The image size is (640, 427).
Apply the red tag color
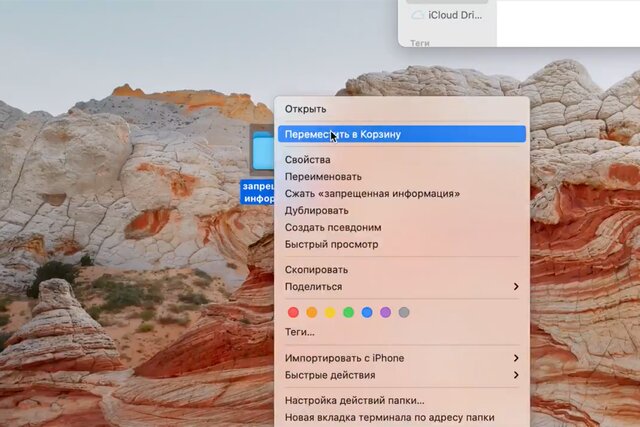[x=293, y=312]
